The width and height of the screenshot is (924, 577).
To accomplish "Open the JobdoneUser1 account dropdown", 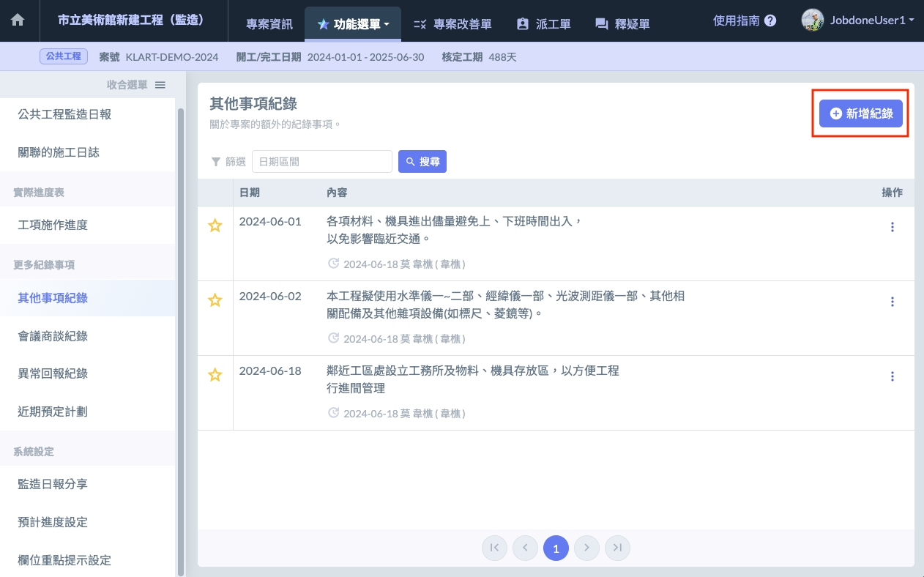I will [858, 21].
